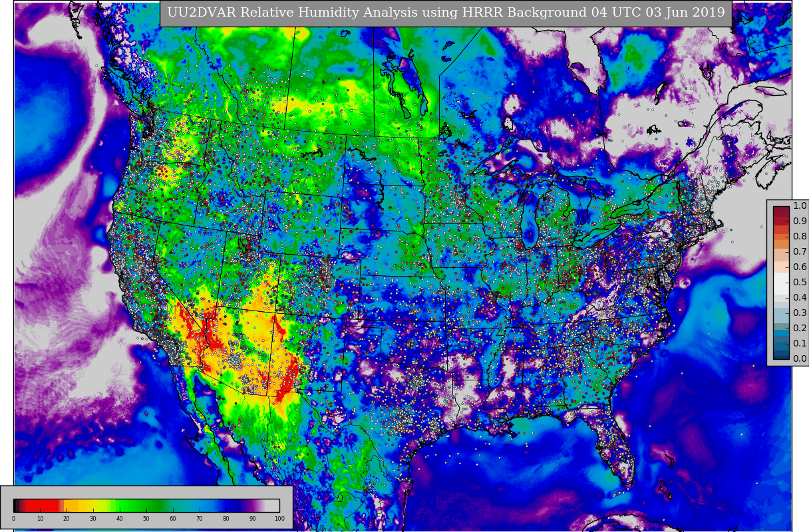Select the purple band of humidity colorbar
Viewport: 809px width, 532px height.
tap(251, 505)
